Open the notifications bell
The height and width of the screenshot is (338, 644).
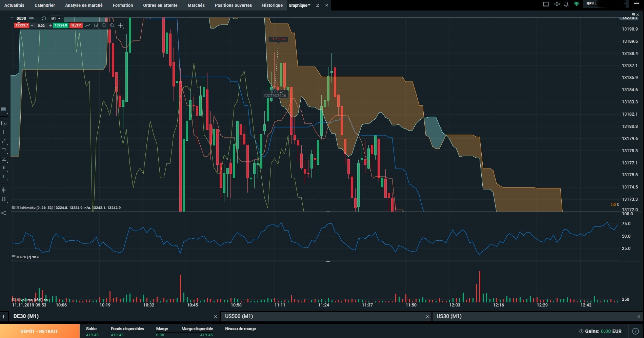[x=566, y=4]
